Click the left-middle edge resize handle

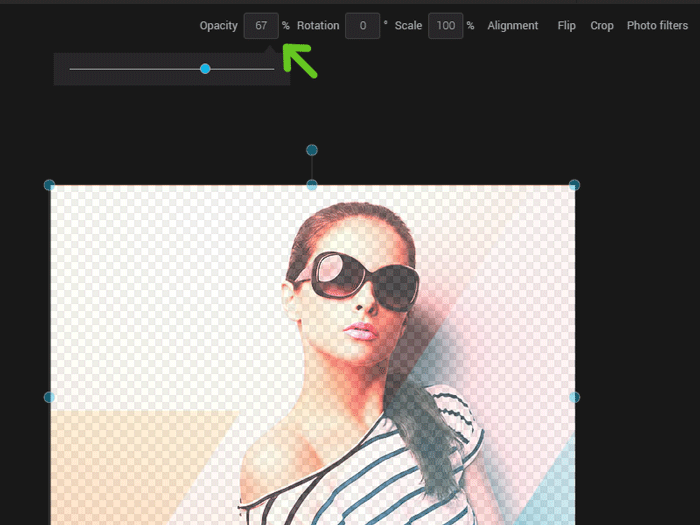tap(50, 397)
